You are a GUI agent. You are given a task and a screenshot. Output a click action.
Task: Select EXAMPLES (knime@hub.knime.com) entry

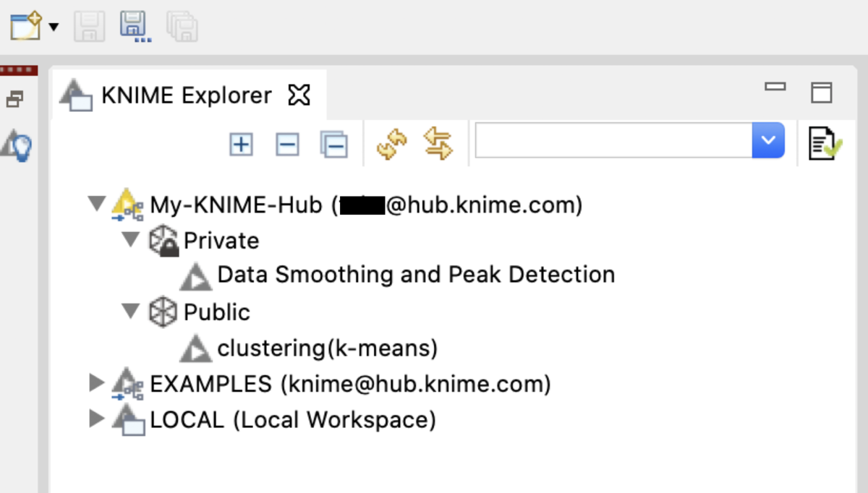(x=350, y=384)
